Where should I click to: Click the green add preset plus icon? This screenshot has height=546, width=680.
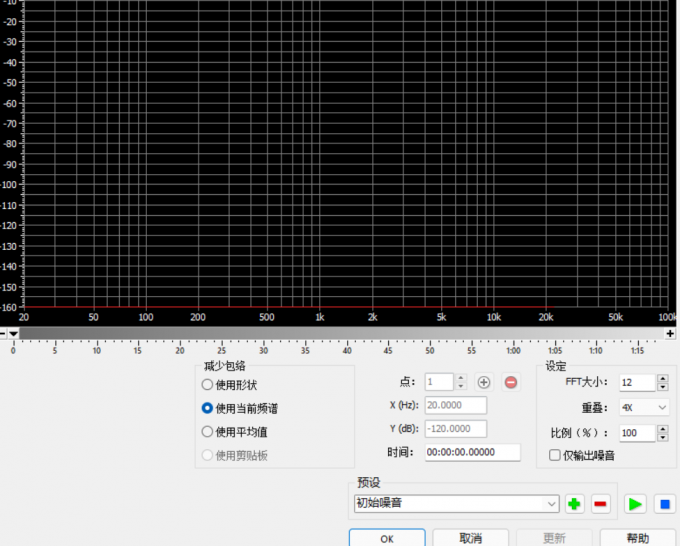click(574, 504)
